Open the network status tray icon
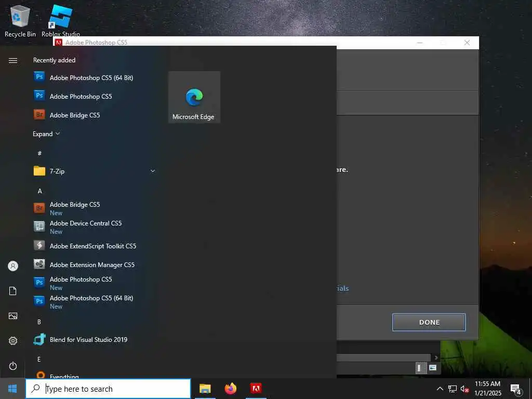 point(453,389)
